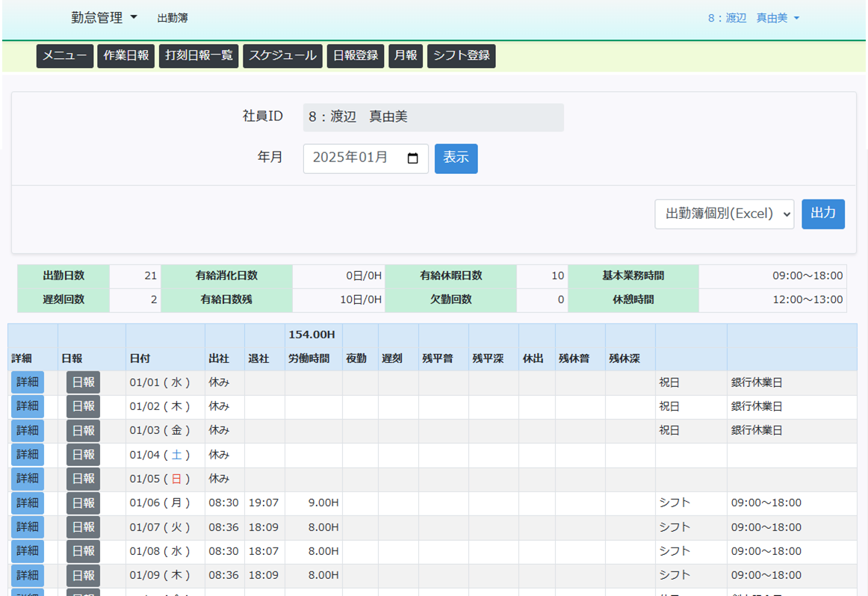Open the 出勤簿個別(Excel) output format dropdown
The image size is (868, 596).
pyautogui.click(x=724, y=214)
